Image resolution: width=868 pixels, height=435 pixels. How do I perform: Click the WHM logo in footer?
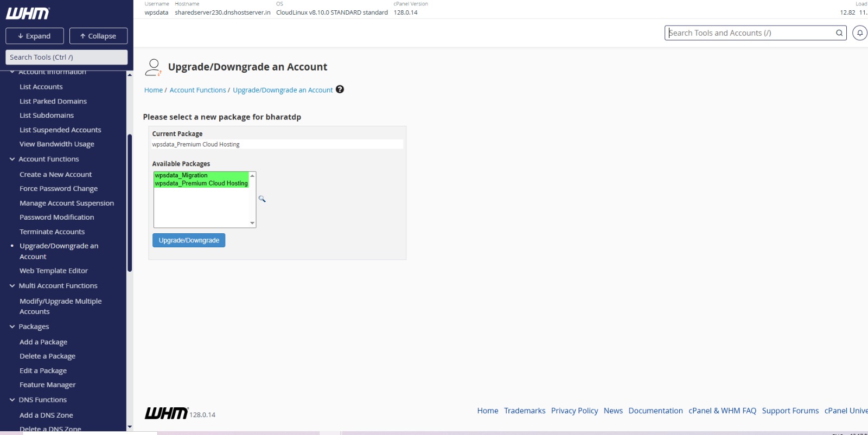(166, 413)
